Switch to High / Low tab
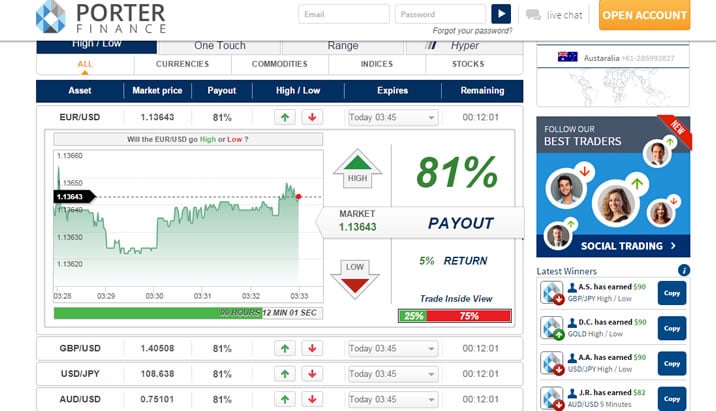 pyautogui.click(x=96, y=47)
